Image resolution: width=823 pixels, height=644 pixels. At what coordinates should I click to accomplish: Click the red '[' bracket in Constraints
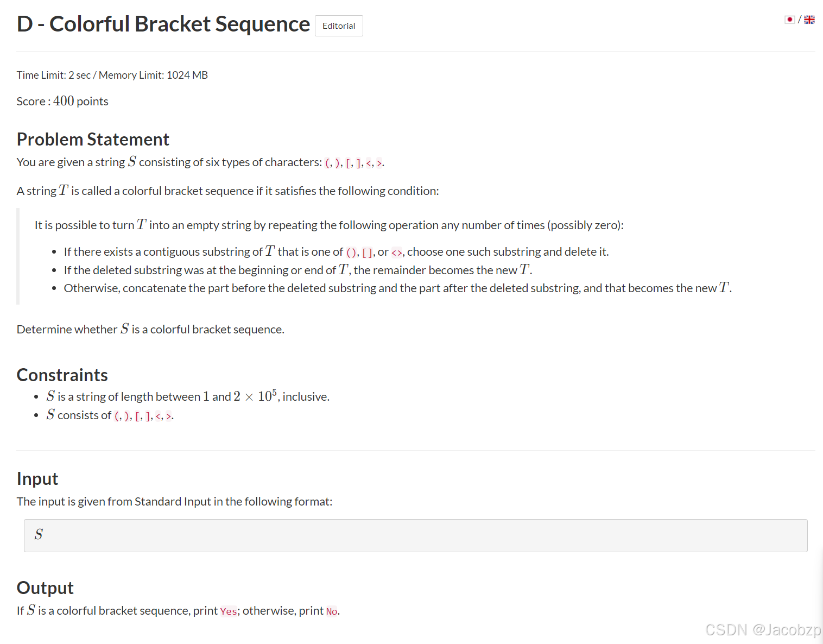coord(137,415)
